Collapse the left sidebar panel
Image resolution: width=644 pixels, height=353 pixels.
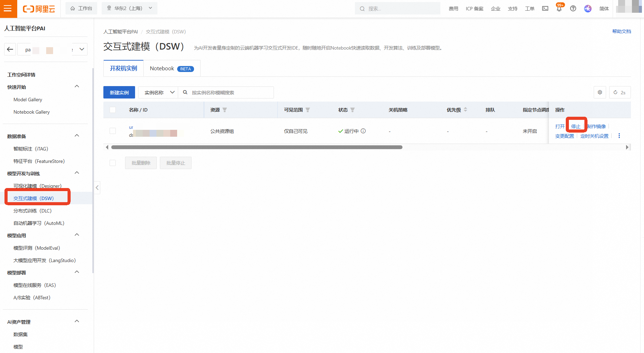(x=97, y=188)
